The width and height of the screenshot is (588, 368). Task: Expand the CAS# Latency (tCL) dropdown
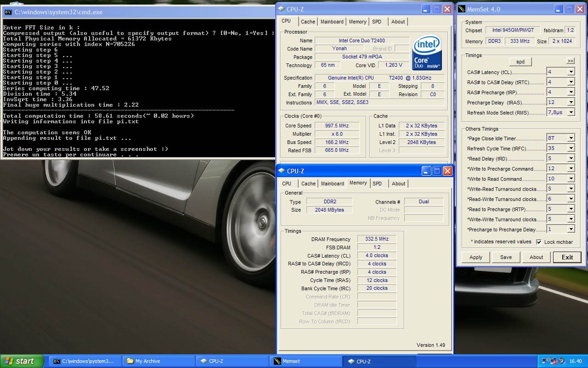[x=571, y=72]
